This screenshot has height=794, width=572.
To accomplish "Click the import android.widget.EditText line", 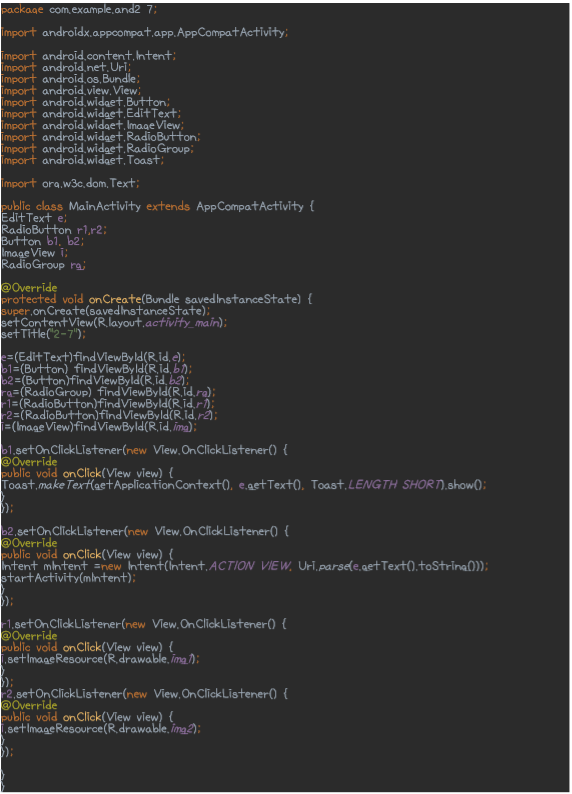I will tap(91, 114).
